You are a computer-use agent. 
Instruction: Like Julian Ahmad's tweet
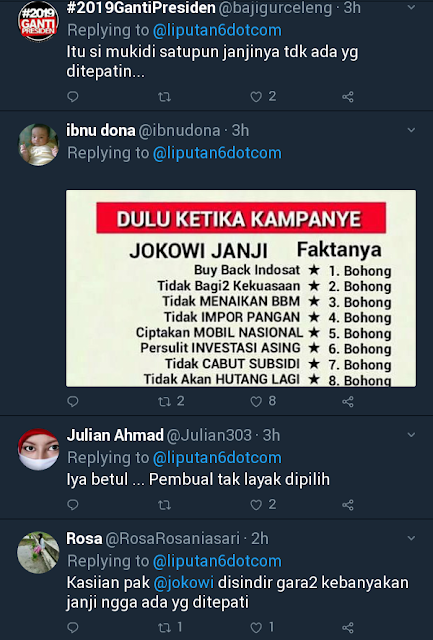pos(256,505)
